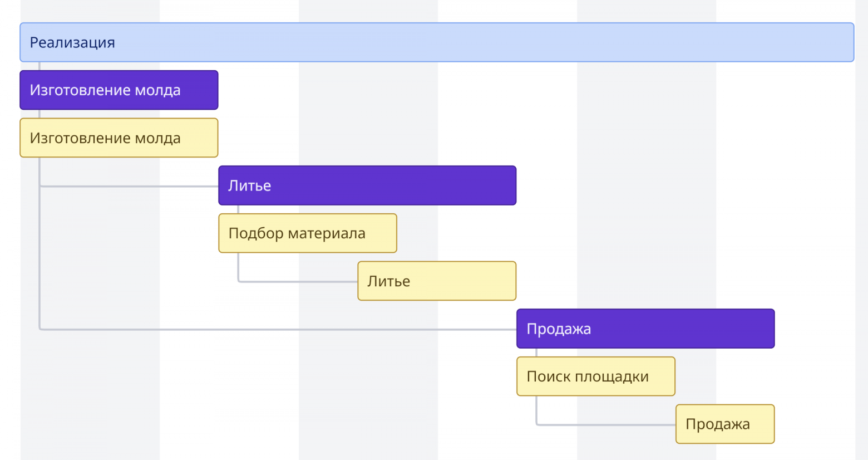Click right edge of Подбор материала bar

point(394,233)
